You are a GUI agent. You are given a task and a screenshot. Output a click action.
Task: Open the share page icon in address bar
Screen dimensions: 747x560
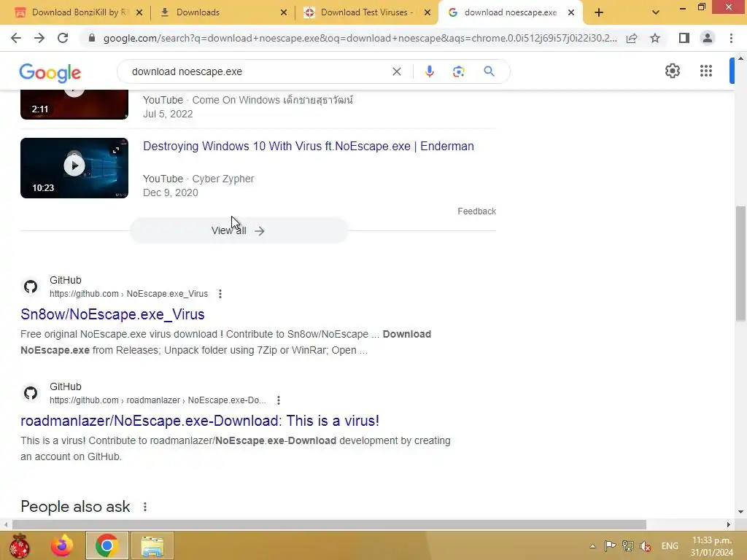[x=632, y=38]
